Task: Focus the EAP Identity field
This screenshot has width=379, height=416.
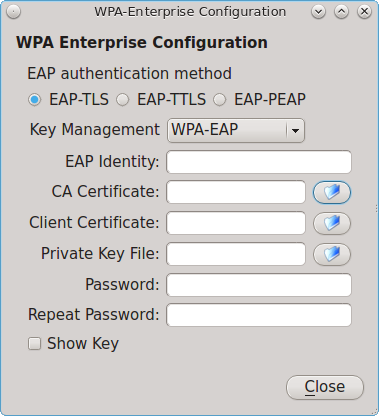Action: [x=259, y=162]
